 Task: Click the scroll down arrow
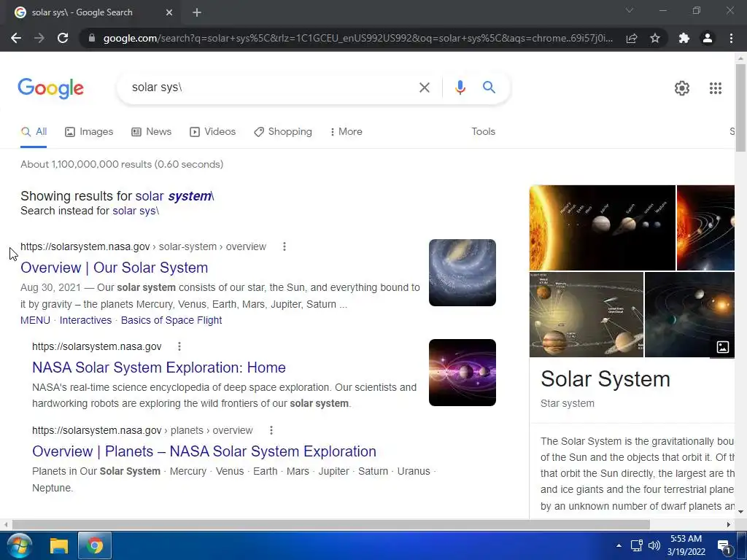pyautogui.click(x=740, y=512)
